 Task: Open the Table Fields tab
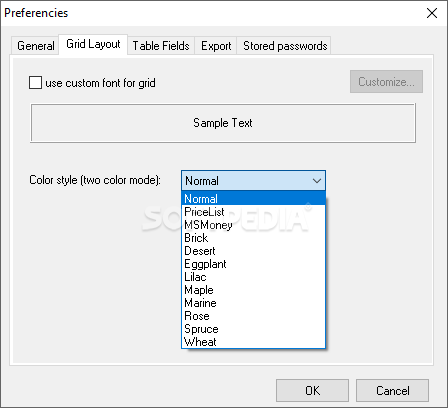pos(161,46)
